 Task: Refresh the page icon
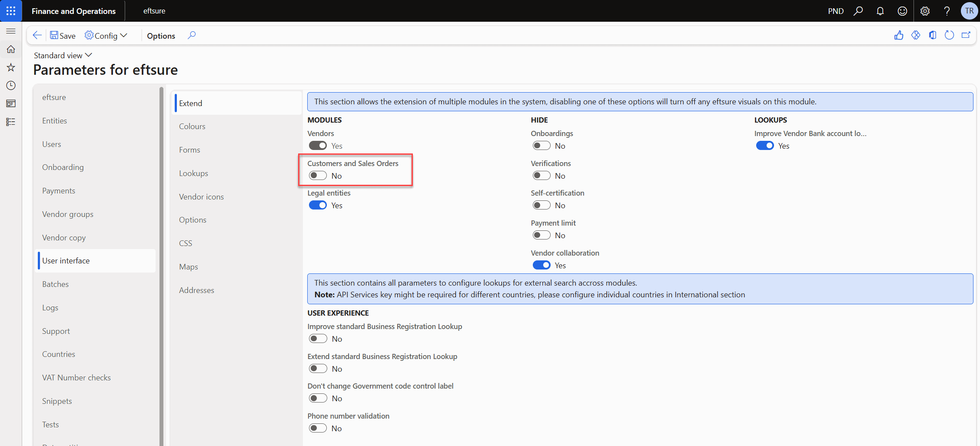point(949,35)
